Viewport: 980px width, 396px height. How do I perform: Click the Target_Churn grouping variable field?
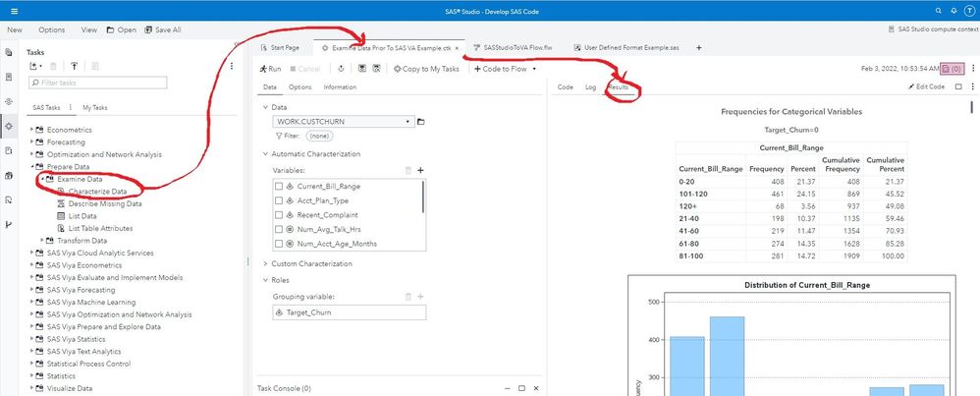(x=350, y=312)
